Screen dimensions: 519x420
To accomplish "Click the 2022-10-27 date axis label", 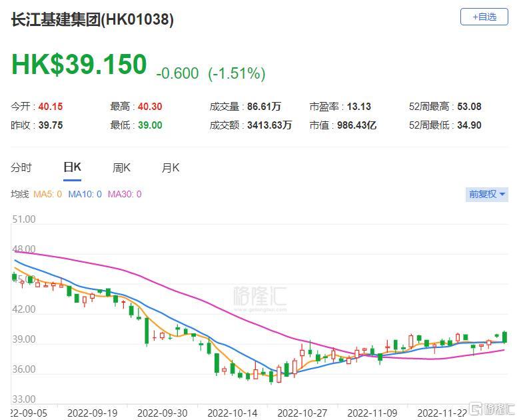I will point(302,413).
